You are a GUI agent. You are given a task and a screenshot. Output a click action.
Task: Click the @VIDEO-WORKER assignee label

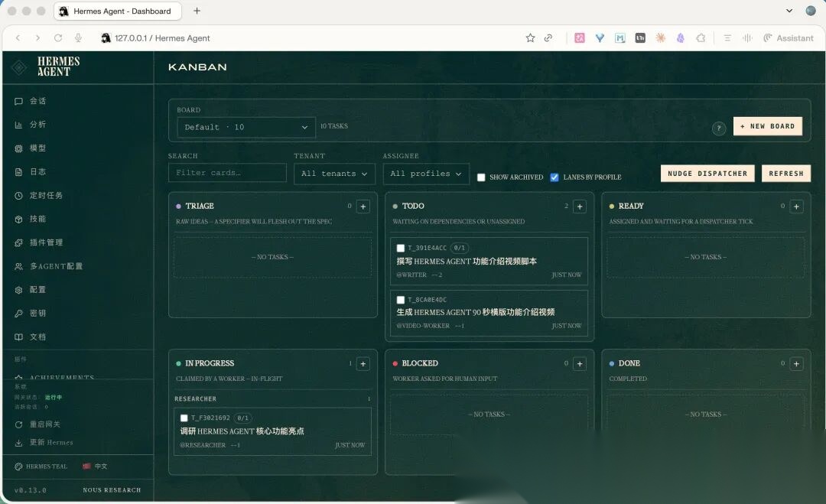423,326
